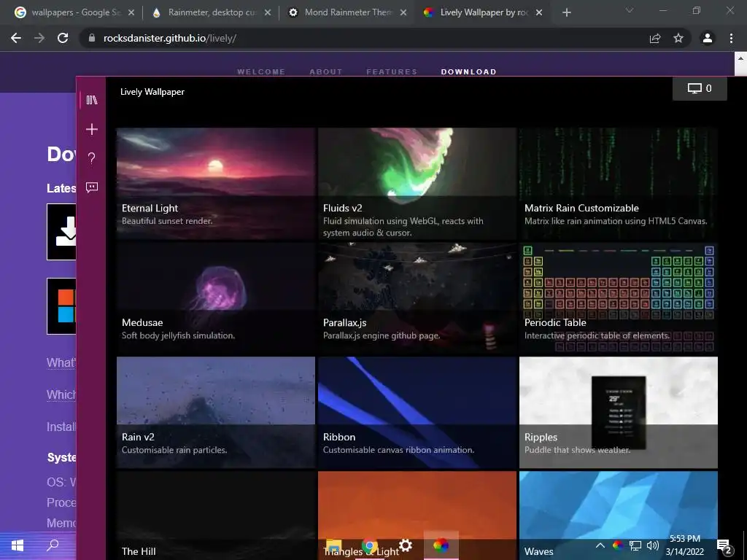Click the download installer image on webpage
747x560 pixels.
pyautogui.click(x=61, y=232)
